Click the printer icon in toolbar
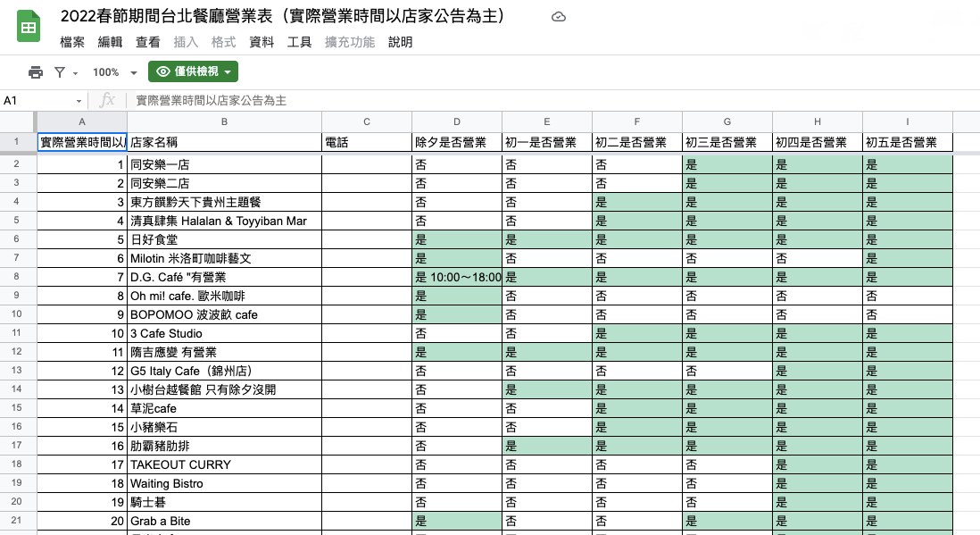This screenshot has height=535, width=980. 35,72
